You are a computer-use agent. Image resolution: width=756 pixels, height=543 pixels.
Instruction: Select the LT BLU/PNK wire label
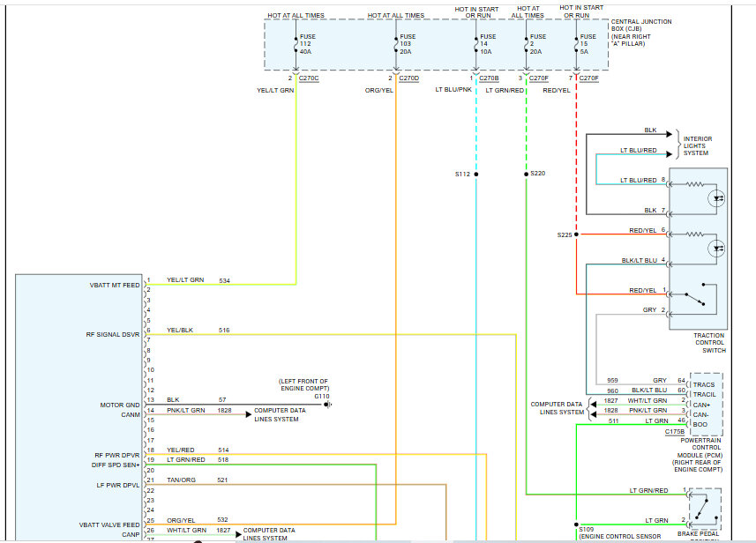click(453, 90)
